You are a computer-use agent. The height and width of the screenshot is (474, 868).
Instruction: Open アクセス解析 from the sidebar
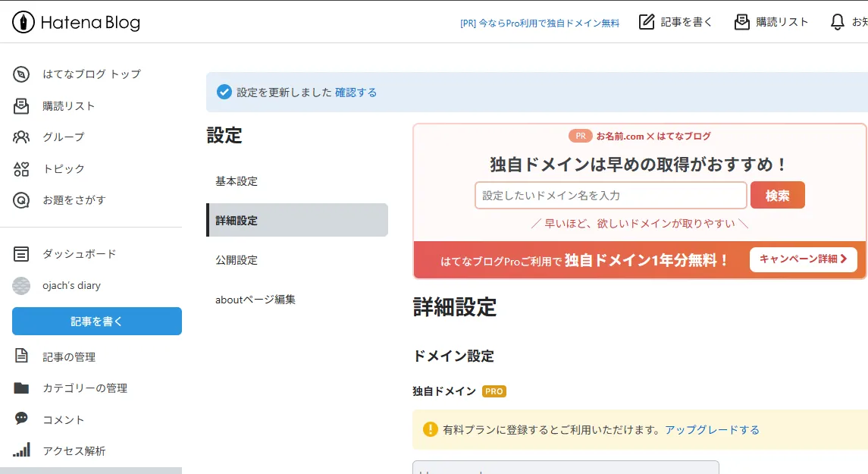pyautogui.click(x=74, y=450)
